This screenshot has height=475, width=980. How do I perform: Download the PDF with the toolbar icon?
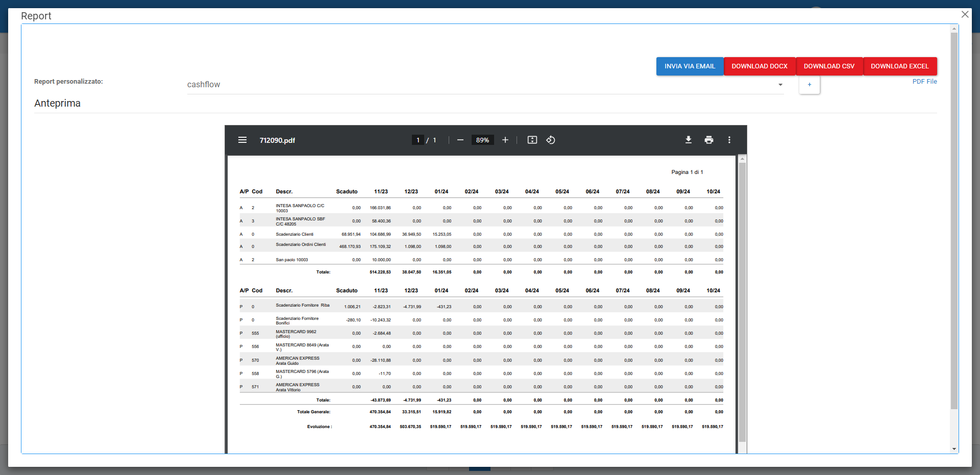coord(688,140)
